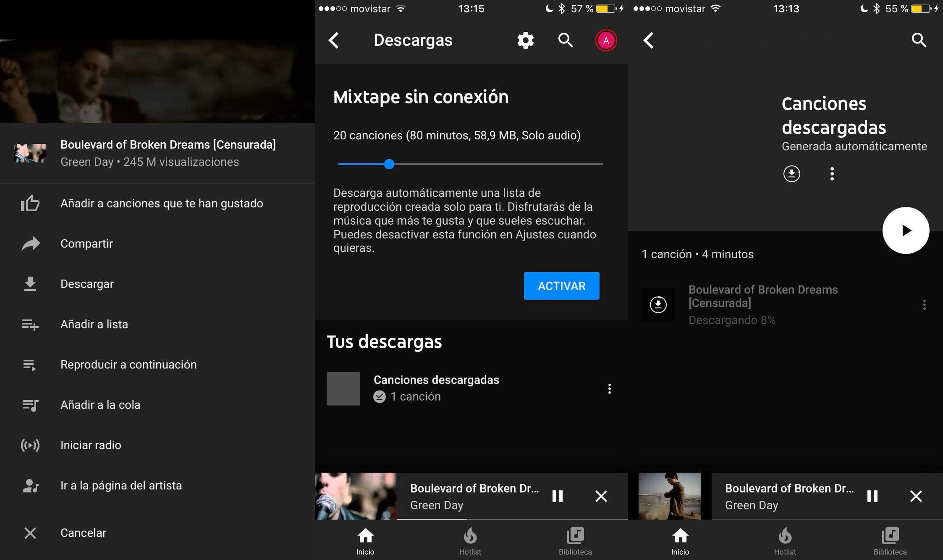Image resolution: width=943 pixels, height=560 pixels.
Task: Open search on Canciones descargadas screen
Action: point(919,40)
